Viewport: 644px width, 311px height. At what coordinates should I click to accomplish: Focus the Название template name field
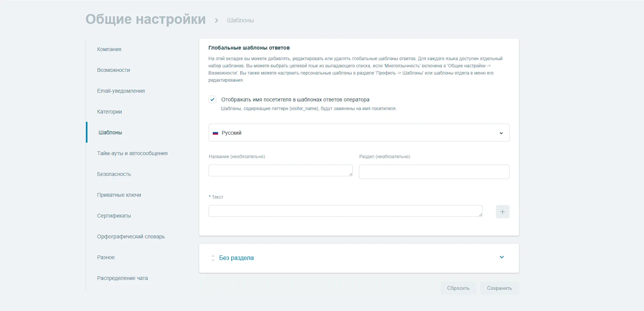coord(280,171)
